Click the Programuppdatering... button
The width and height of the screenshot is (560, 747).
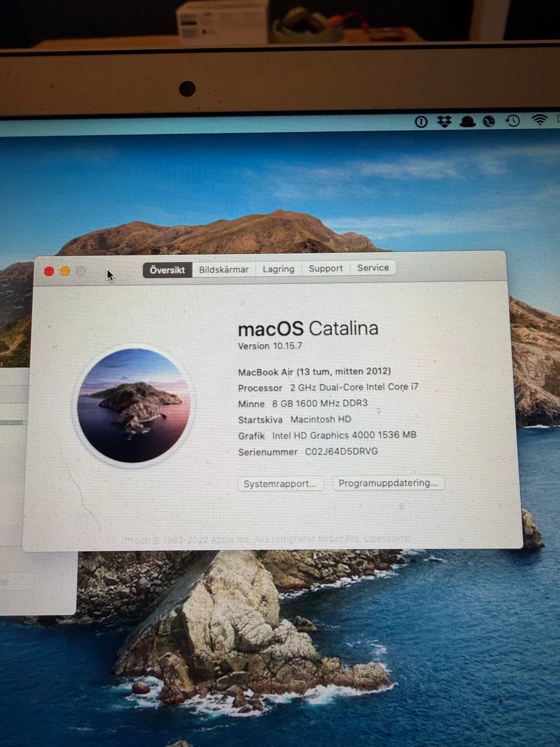coord(388,483)
